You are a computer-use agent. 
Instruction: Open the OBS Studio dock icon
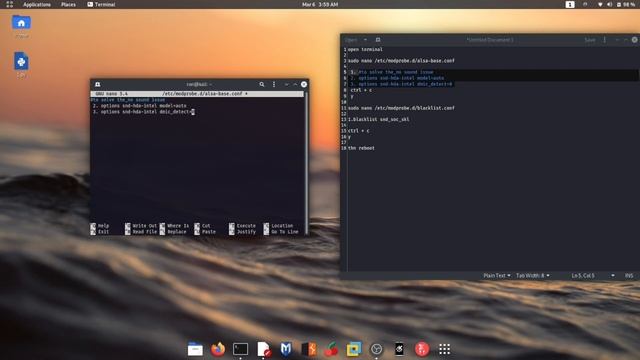(x=376, y=349)
